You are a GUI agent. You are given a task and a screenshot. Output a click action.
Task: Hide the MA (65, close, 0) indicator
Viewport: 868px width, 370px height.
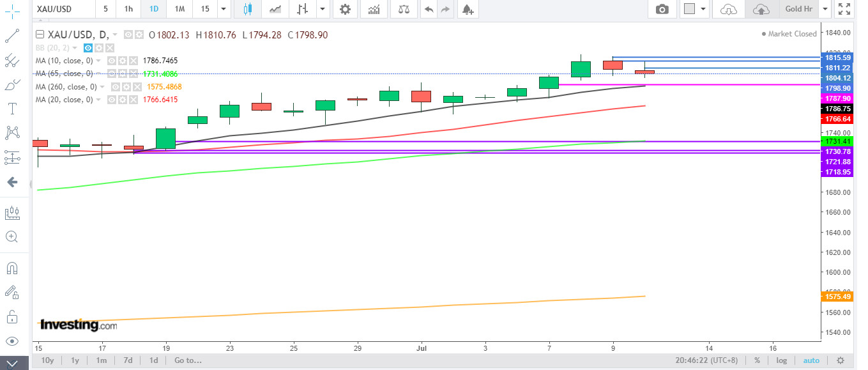tap(110, 73)
